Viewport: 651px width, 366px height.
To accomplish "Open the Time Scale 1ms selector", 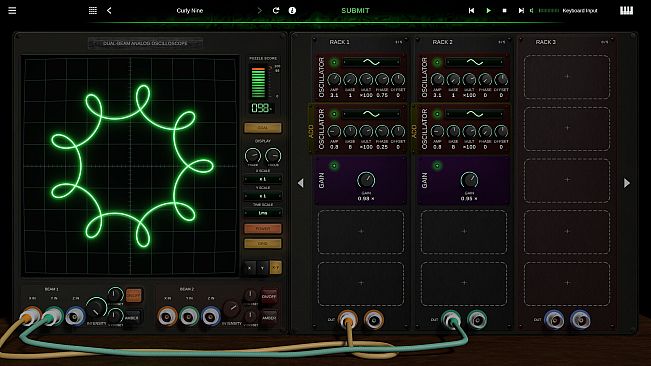I will point(263,213).
